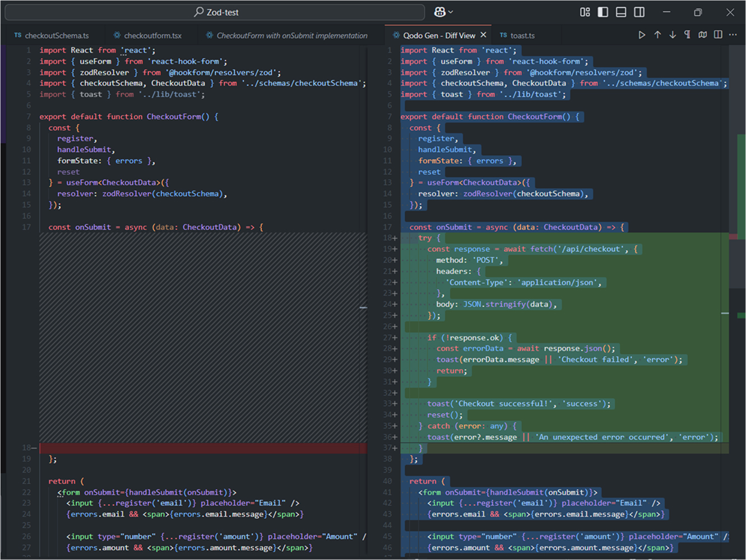Click line number 22 in the original pane

click(x=26, y=492)
